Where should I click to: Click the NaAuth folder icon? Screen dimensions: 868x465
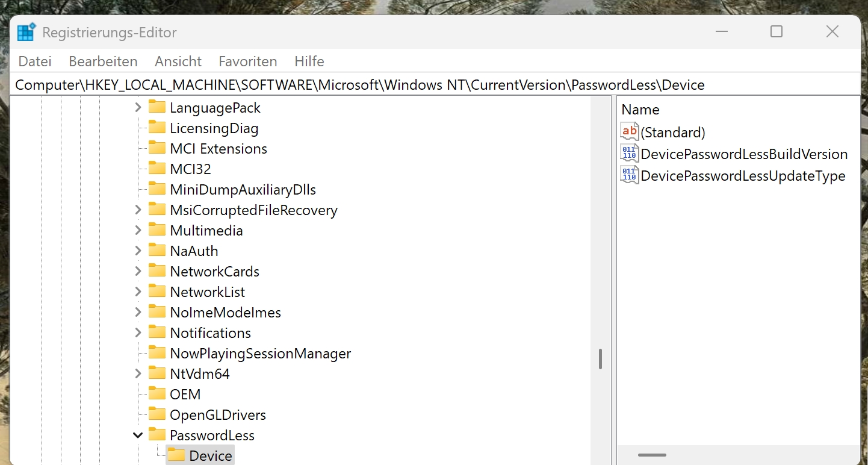(x=157, y=251)
